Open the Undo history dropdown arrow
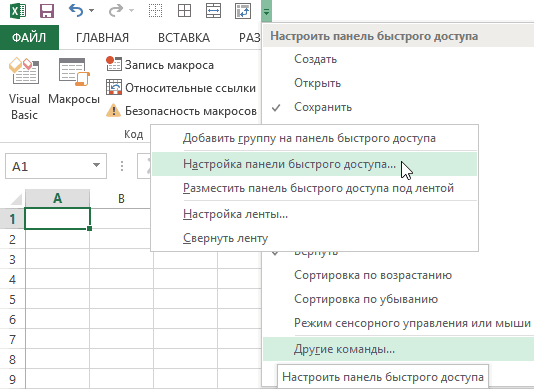The height and width of the screenshot is (389, 534). (x=92, y=11)
